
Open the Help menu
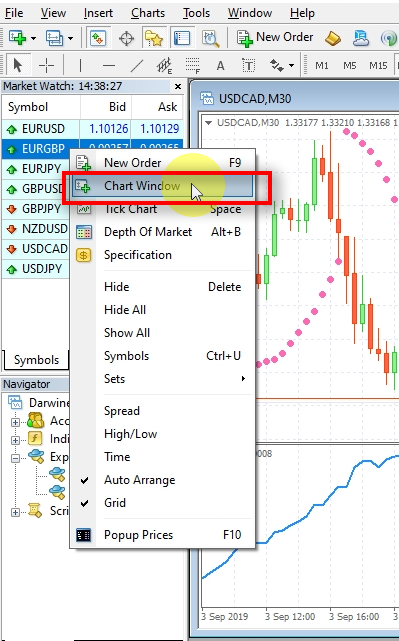(x=302, y=13)
